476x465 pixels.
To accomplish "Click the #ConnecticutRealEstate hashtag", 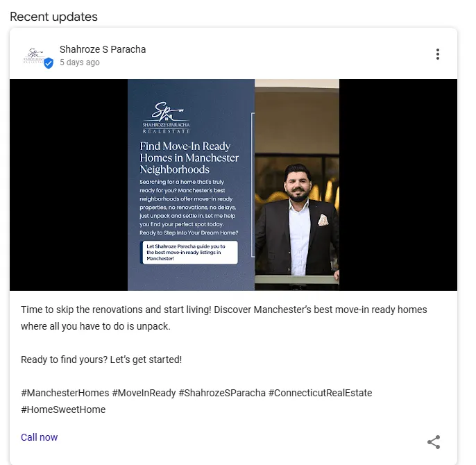I will (321, 393).
